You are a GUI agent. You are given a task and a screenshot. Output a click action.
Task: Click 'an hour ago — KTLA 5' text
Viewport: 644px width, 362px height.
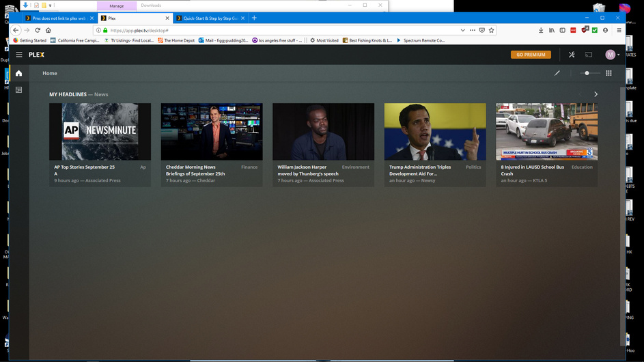pos(524,180)
